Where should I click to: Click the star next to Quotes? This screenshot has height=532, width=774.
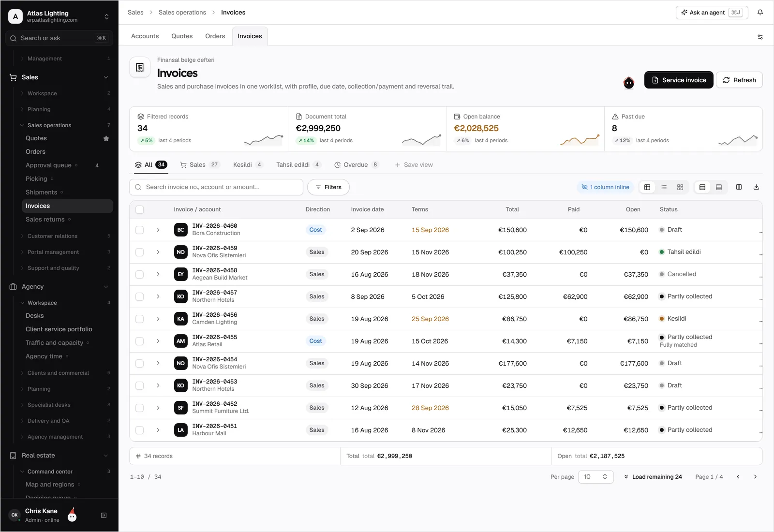(106, 138)
